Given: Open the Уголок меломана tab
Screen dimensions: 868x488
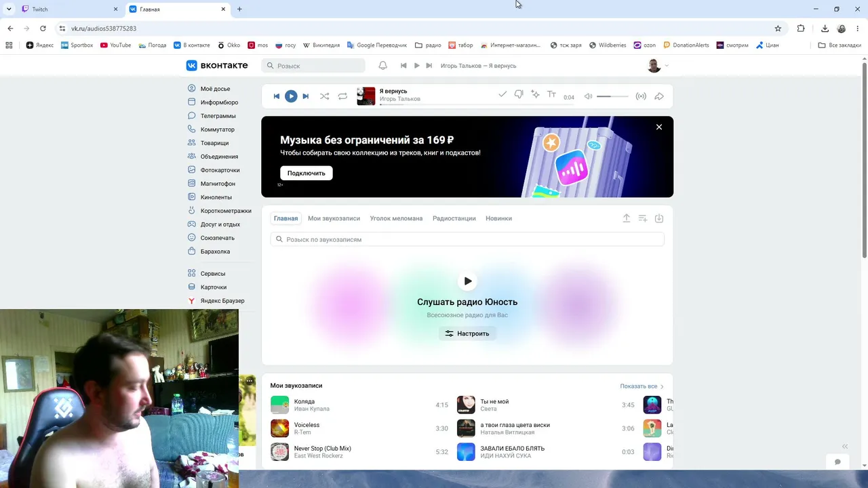Looking at the screenshot, I should (396, 218).
